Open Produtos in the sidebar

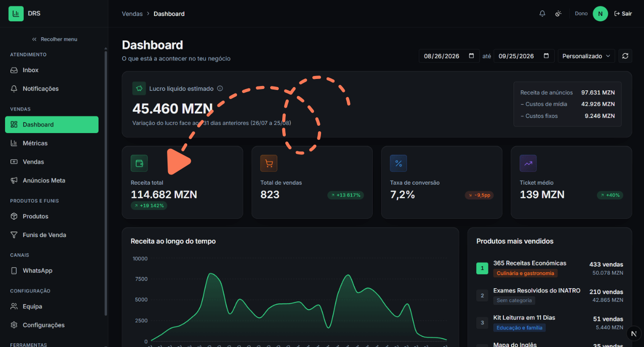point(52,216)
